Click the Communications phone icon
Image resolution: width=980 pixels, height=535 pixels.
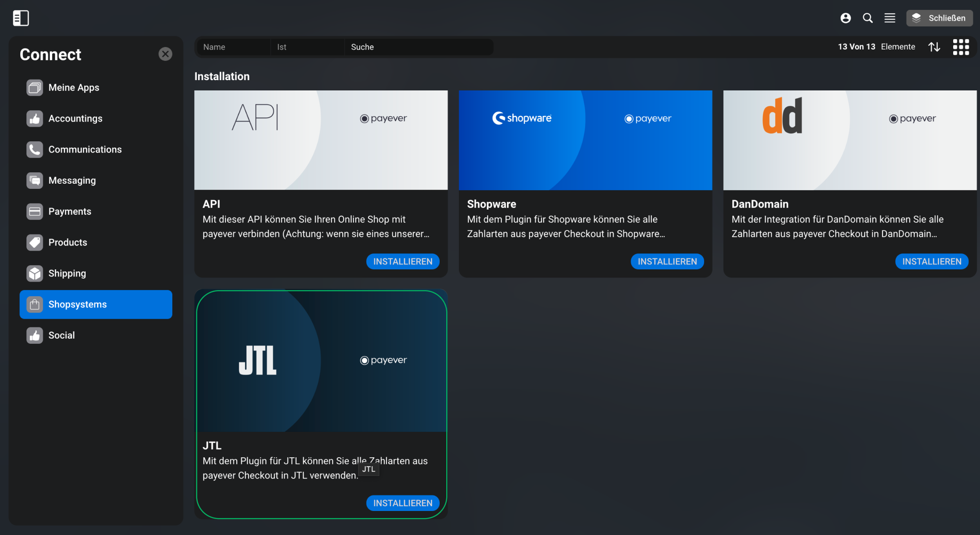[x=34, y=149]
